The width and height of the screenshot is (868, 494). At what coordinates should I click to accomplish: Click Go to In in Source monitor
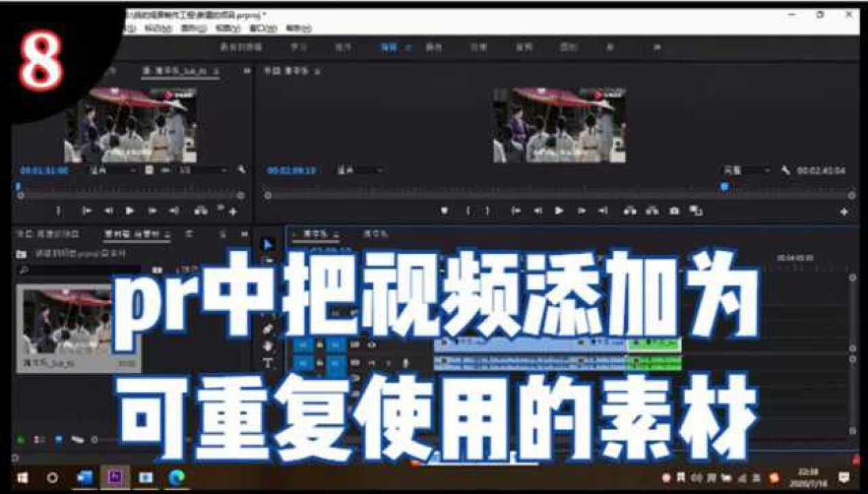tap(87, 211)
